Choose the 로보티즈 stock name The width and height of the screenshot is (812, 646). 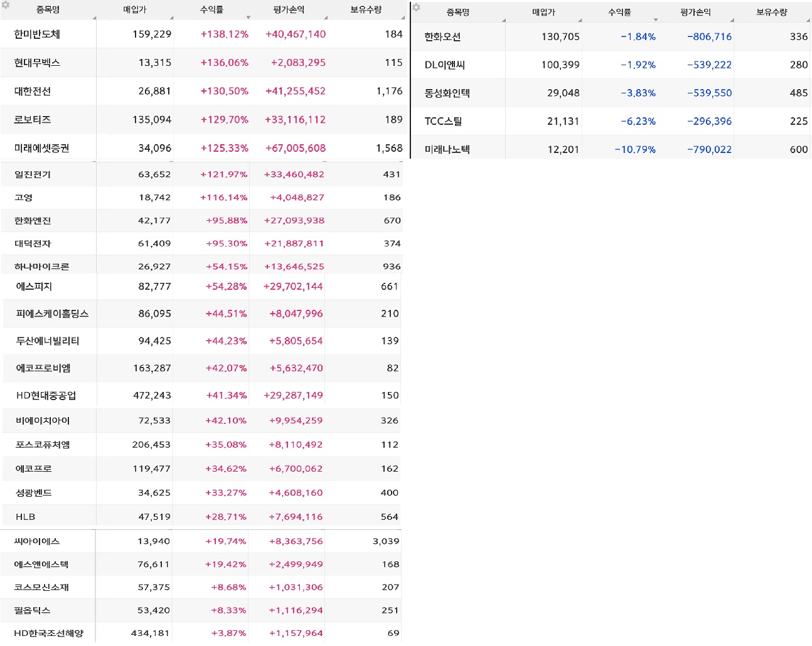click(x=33, y=120)
